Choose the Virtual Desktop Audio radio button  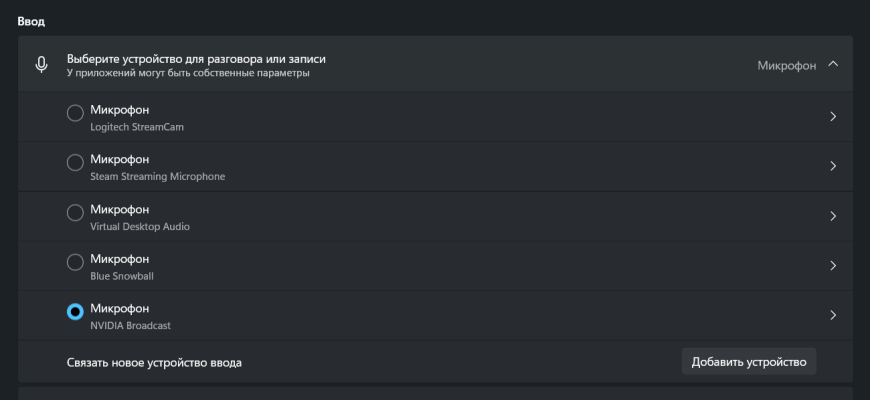[75, 212]
